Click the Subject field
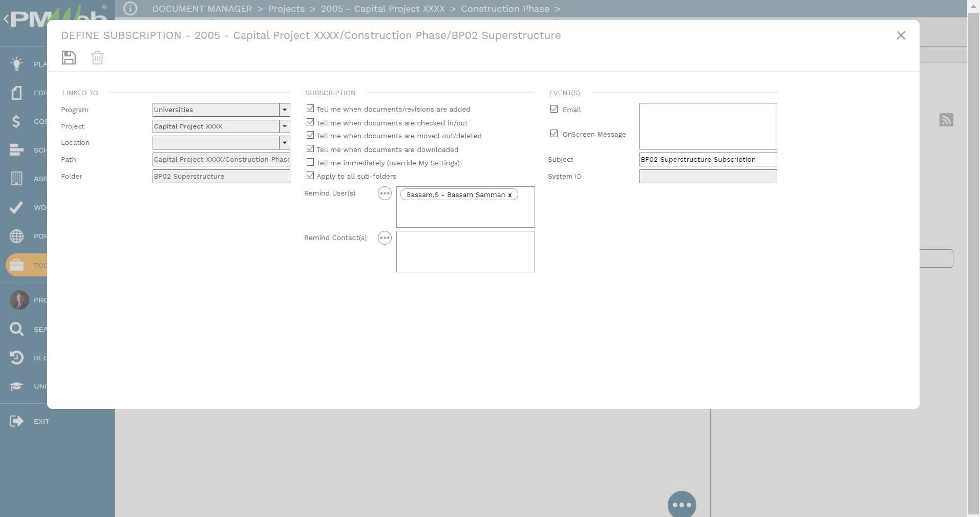980x517 pixels. coord(708,159)
